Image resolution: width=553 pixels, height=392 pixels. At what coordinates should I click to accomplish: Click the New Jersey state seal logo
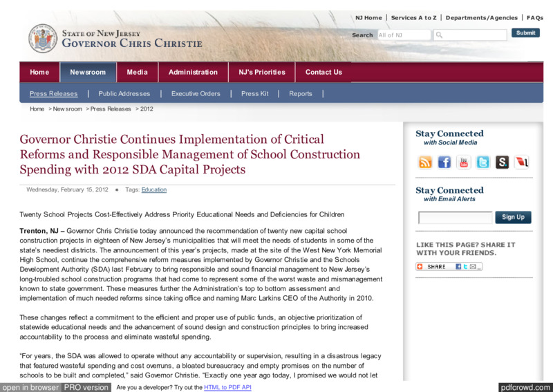coord(43,39)
